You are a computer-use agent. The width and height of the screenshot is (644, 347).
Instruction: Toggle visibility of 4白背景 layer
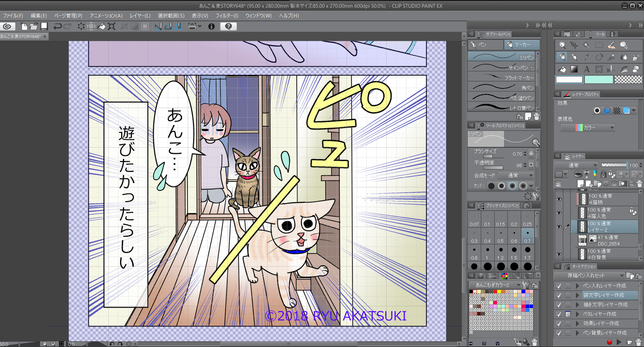point(559,254)
